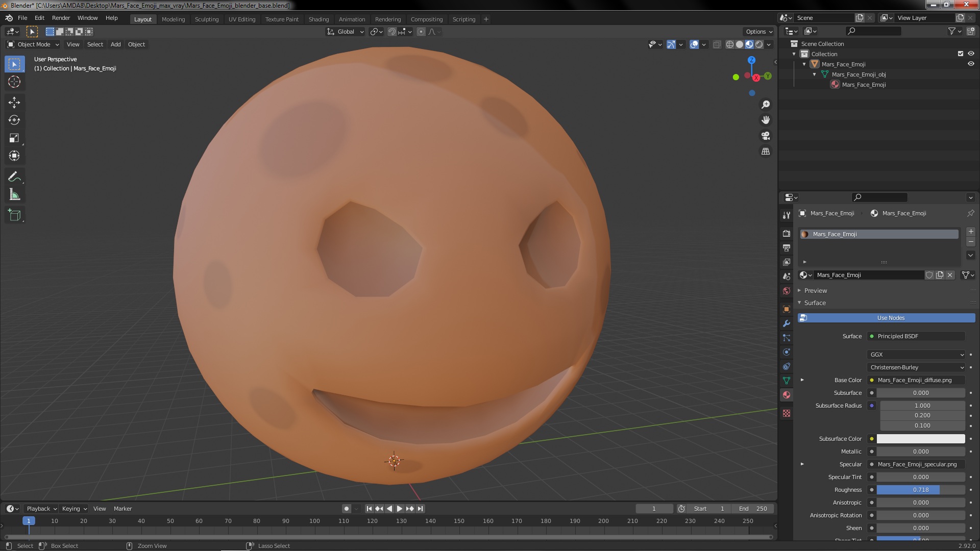Screen dimensions: 980x551
Task: Open the View Layer properties tab
Action: click(787, 262)
